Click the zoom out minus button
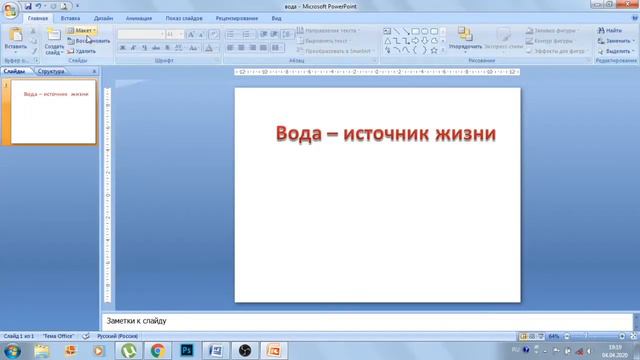 567,336
